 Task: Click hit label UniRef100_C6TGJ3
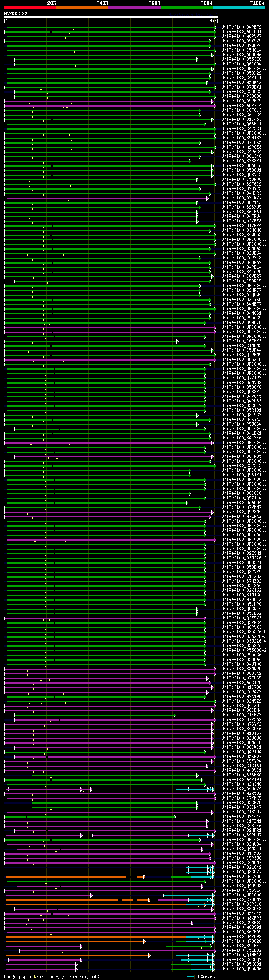click(x=241, y=110)
